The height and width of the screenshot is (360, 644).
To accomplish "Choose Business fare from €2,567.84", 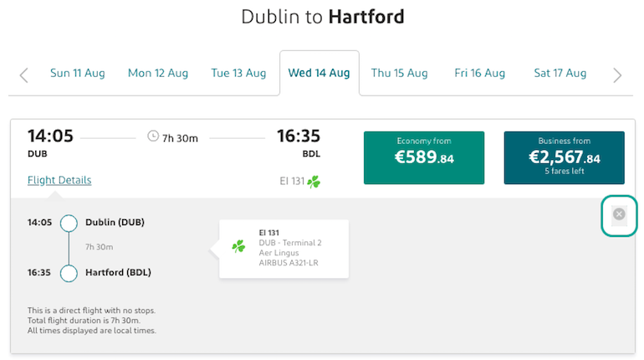I will pos(565,157).
